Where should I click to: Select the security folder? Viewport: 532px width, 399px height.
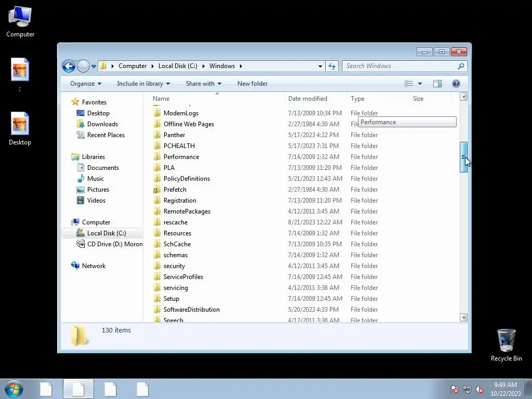pos(174,265)
